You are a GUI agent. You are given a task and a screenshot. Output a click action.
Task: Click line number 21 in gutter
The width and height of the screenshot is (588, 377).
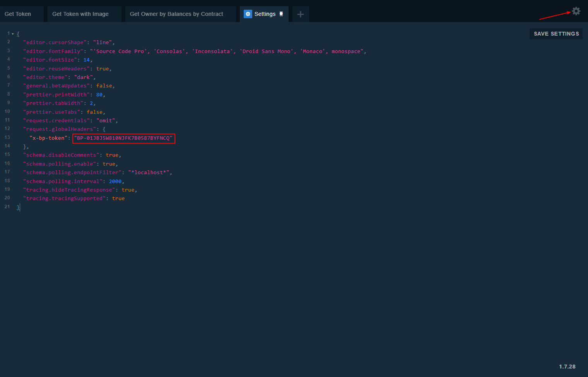coord(7,207)
